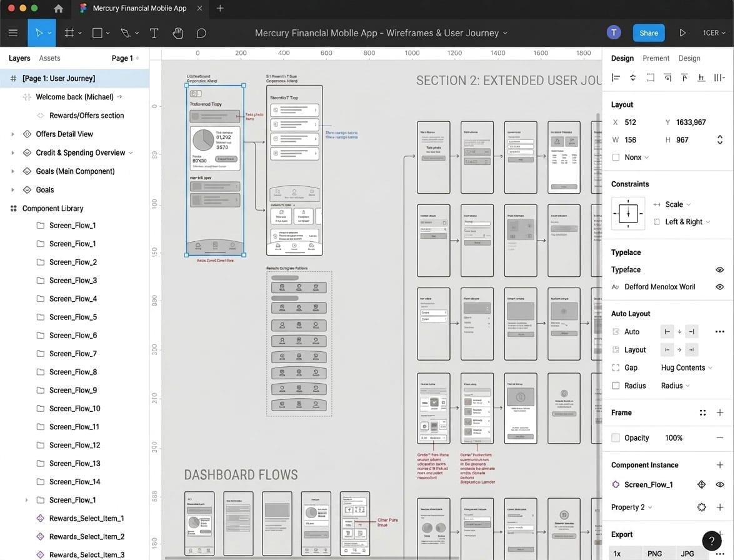Open the Design tab
The height and width of the screenshot is (560, 735).
(x=622, y=58)
